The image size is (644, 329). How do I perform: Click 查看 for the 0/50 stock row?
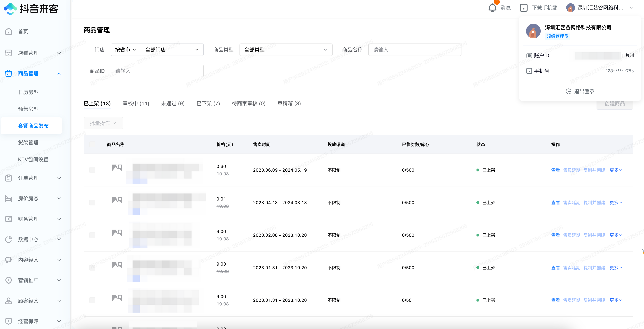(555, 300)
